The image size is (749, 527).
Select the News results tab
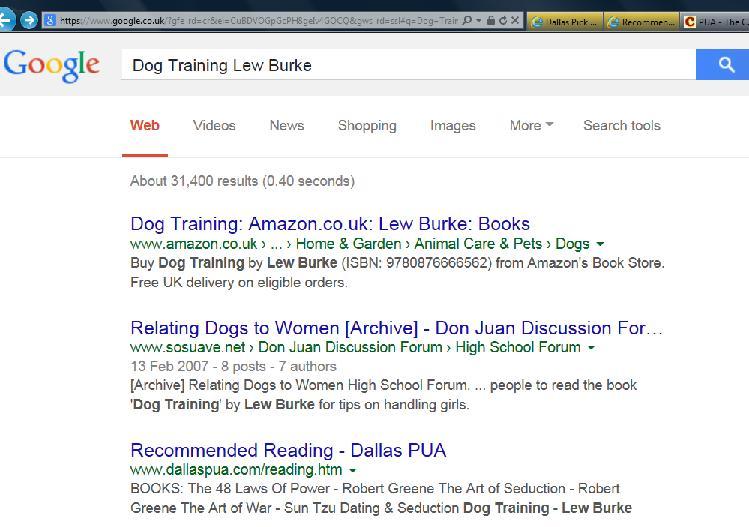click(287, 126)
